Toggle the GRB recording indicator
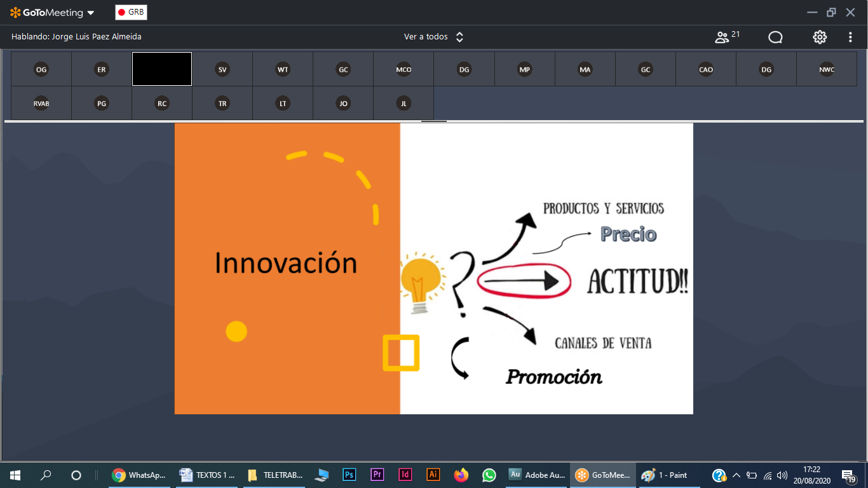 pyautogui.click(x=131, y=12)
